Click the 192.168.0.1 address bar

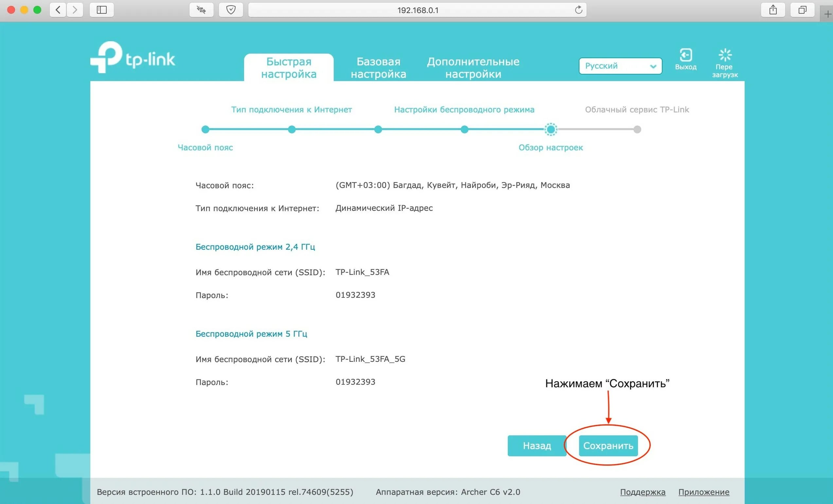417,10
